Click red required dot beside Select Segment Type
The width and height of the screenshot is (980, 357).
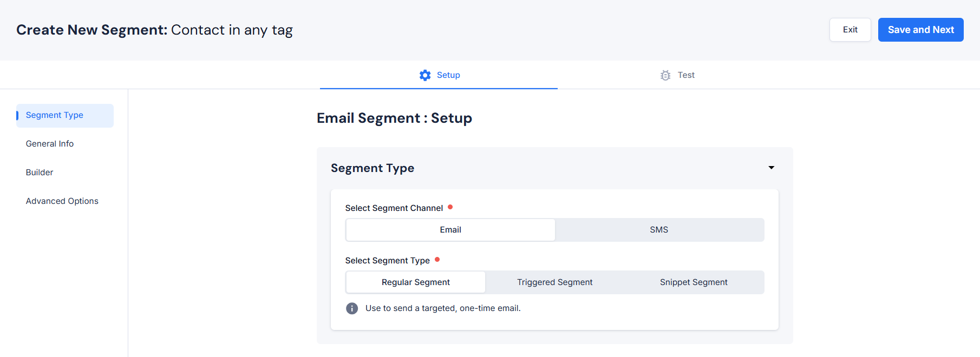tap(437, 260)
